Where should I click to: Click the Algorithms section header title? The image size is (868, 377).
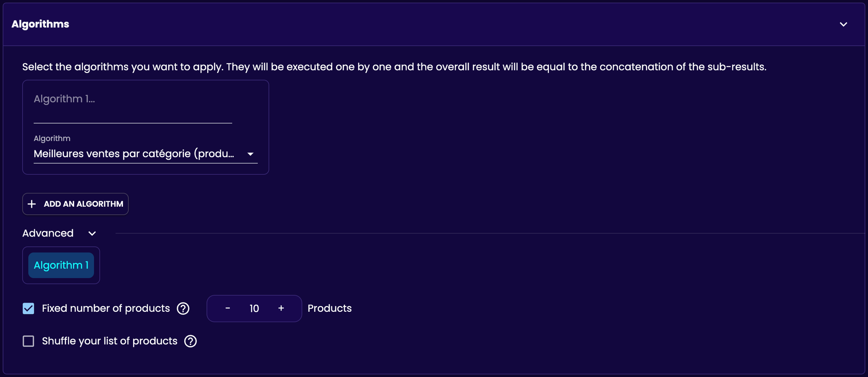pos(40,24)
